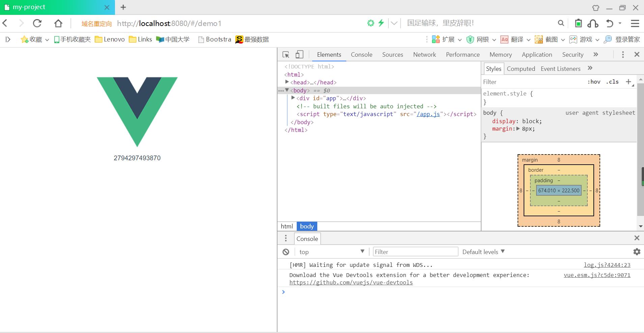Viewport: 644px width, 333px height.
Task: Open the Bootstra bookmark
Action: point(215,39)
